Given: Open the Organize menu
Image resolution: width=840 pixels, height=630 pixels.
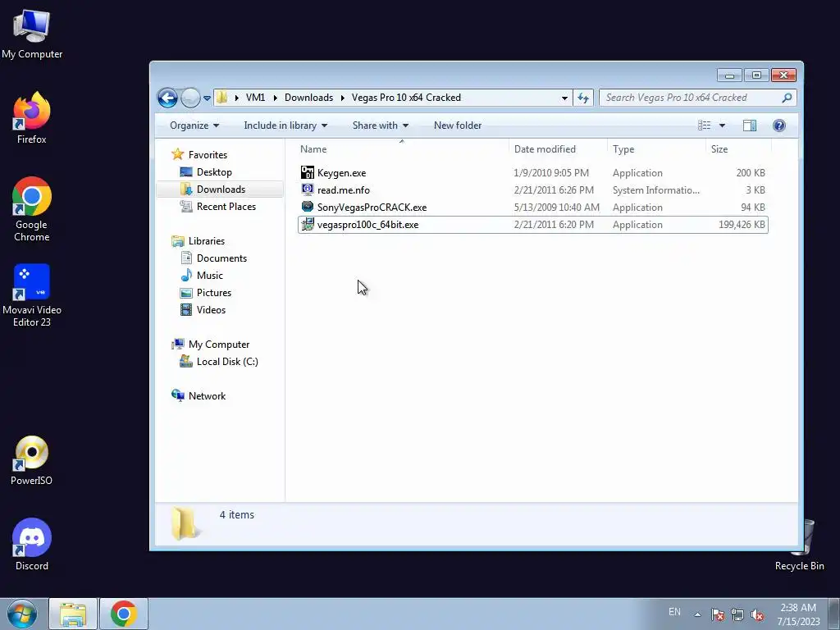Looking at the screenshot, I should click(194, 126).
